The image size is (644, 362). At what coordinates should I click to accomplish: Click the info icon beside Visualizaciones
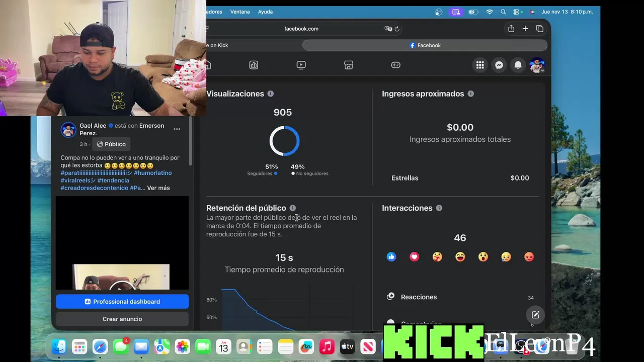tap(271, 94)
